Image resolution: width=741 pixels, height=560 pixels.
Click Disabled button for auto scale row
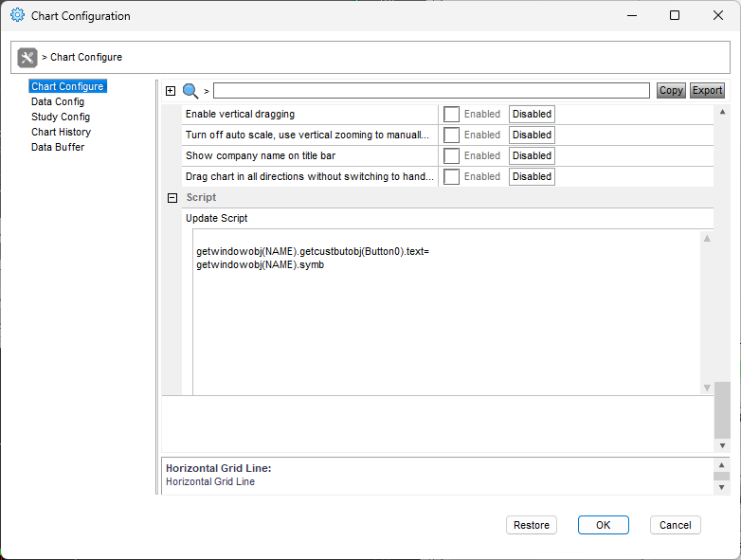tap(532, 135)
